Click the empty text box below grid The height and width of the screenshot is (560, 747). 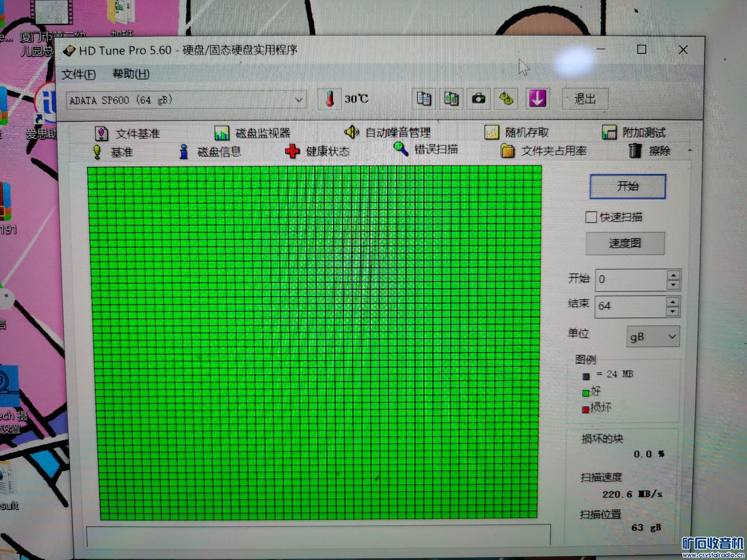(318, 535)
